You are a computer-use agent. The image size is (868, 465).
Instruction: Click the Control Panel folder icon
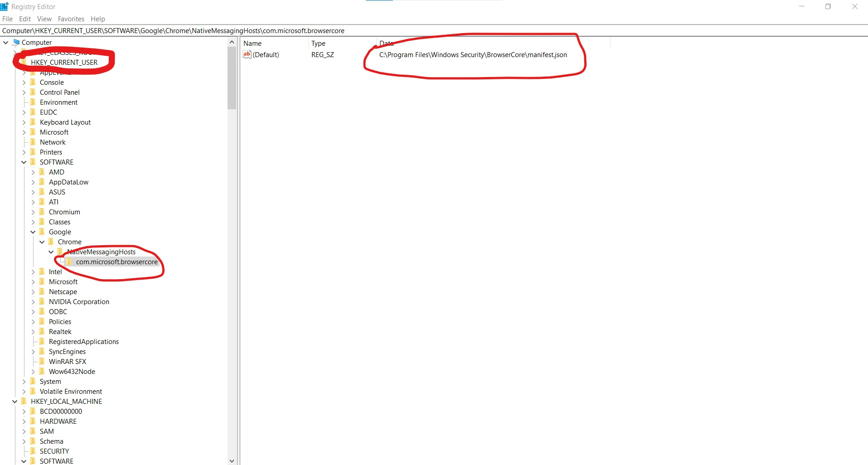pyautogui.click(x=33, y=92)
